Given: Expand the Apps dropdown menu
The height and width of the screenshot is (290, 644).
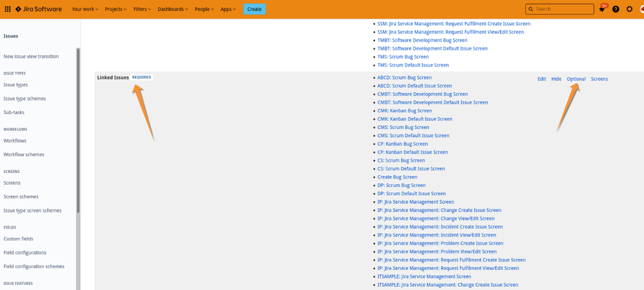Looking at the screenshot, I should pos(228,9).
